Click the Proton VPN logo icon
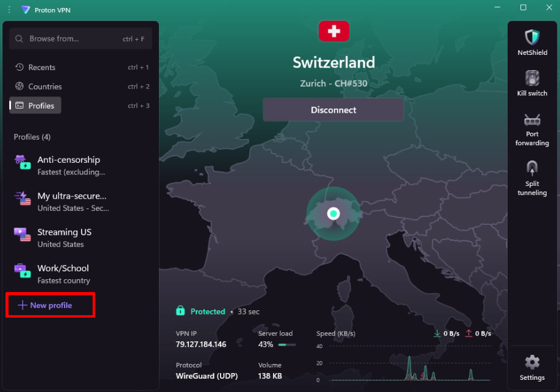The image size is (560, 392). 26,10
